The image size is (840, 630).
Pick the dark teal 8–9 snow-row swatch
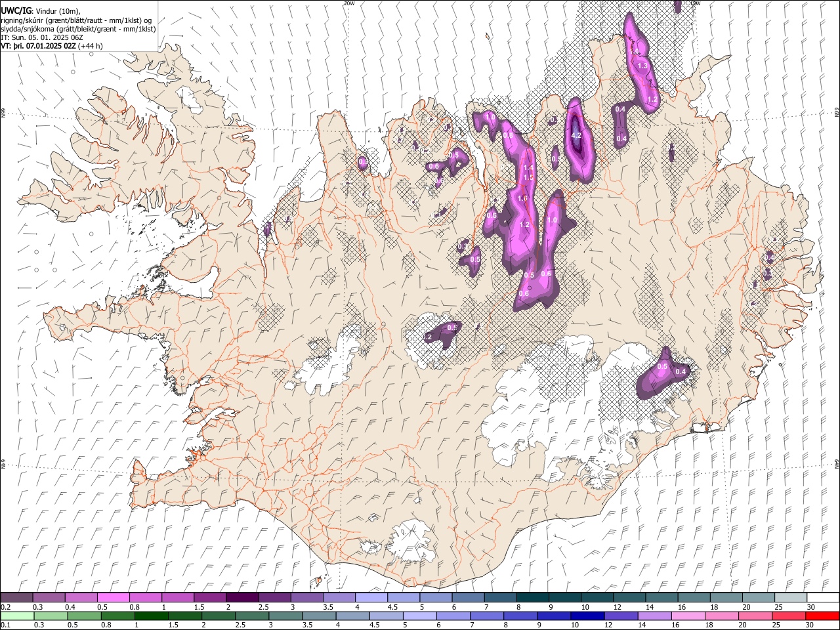(x=533, y=598)
